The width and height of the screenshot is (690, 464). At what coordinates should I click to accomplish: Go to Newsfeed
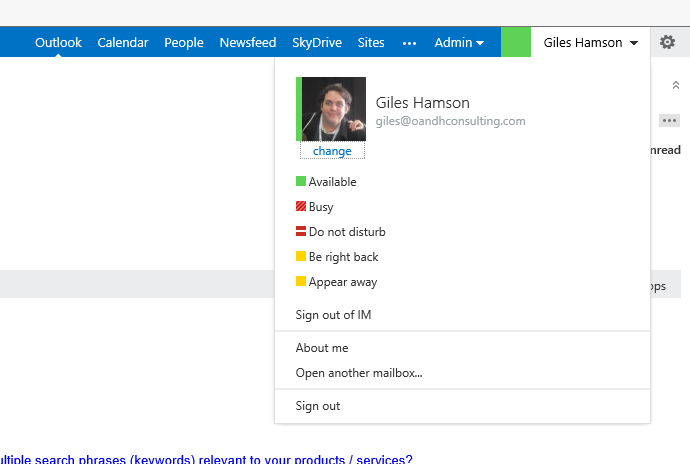point(248,43)
